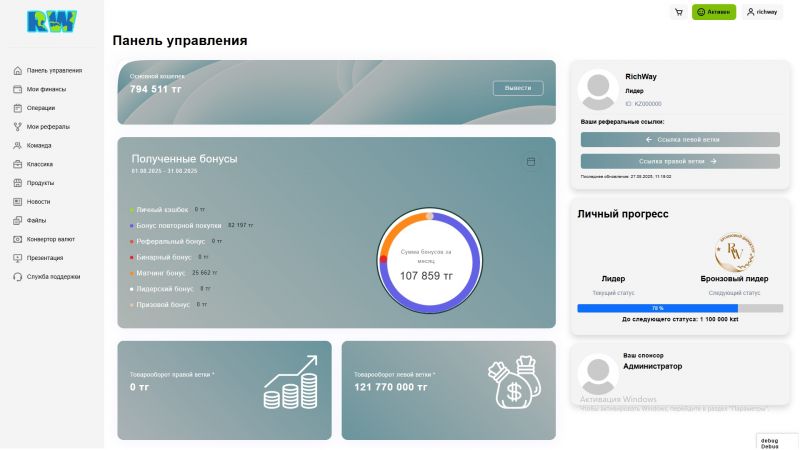Open the Мои финансы menu item
Image resolution: width=800 pixels, height=450 pixels.
click(46, 89)
